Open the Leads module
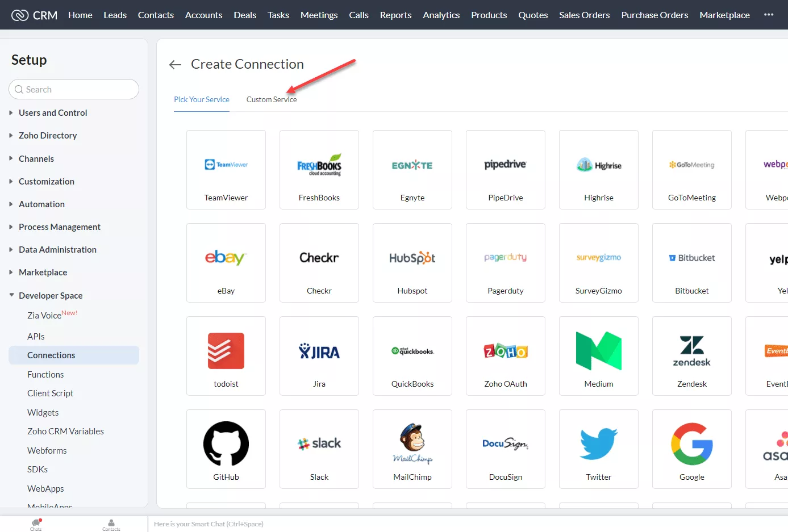The width and height of the screenshot is (788, 532). (x=115, y=15)
